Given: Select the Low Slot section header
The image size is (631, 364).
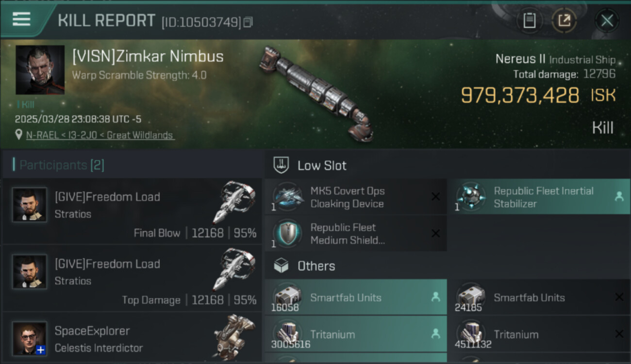Looking at the screenshot, I should 322,165.
